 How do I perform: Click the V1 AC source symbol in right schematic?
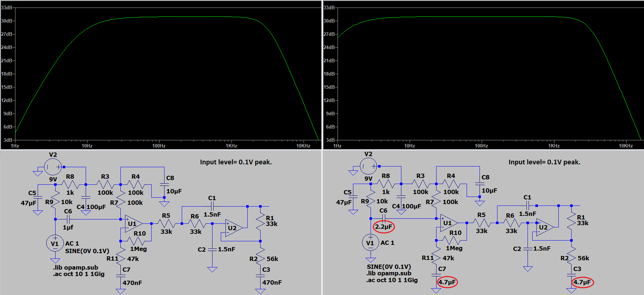click(x=371, y=243)
